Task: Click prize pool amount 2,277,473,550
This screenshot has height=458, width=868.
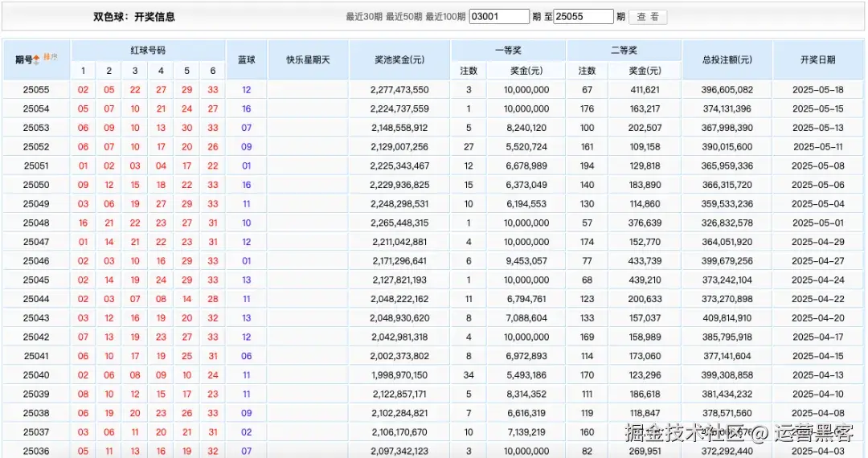Action: tap(399, 90)
